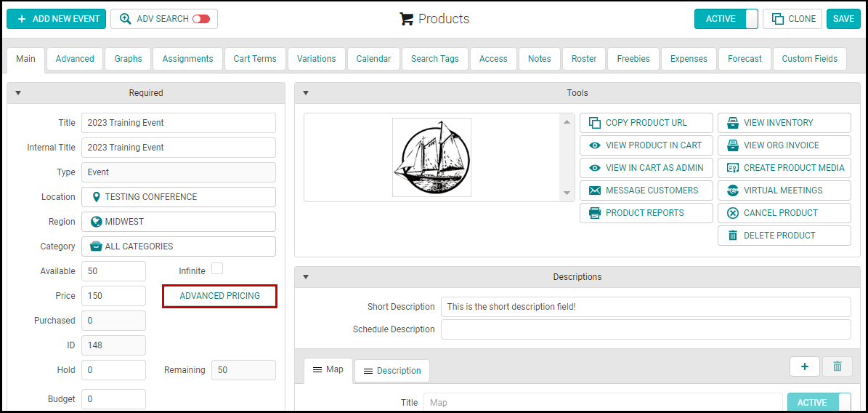868x413 pixels.
Task: Click the Title input field
Action: (x=178, y=123)
